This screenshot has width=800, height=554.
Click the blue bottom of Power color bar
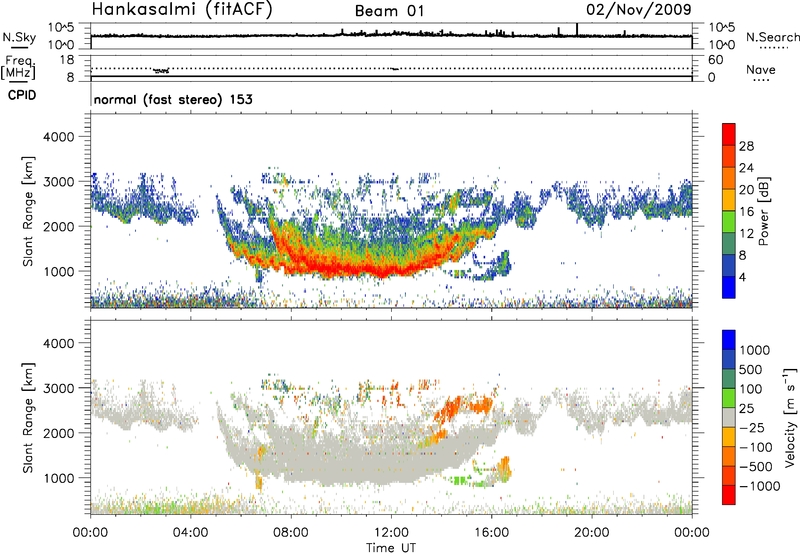729,289
